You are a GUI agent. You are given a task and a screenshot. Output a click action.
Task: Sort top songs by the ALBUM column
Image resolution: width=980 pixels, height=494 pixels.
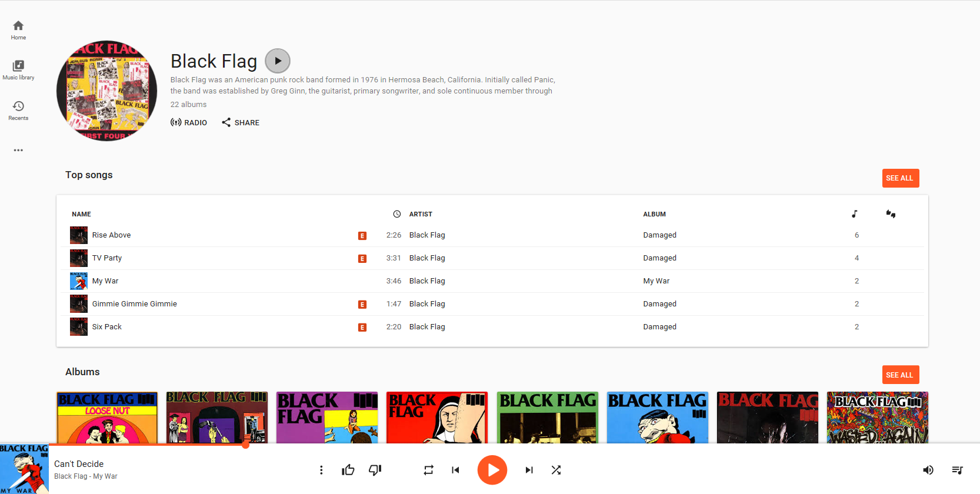(x=655, y=214)
